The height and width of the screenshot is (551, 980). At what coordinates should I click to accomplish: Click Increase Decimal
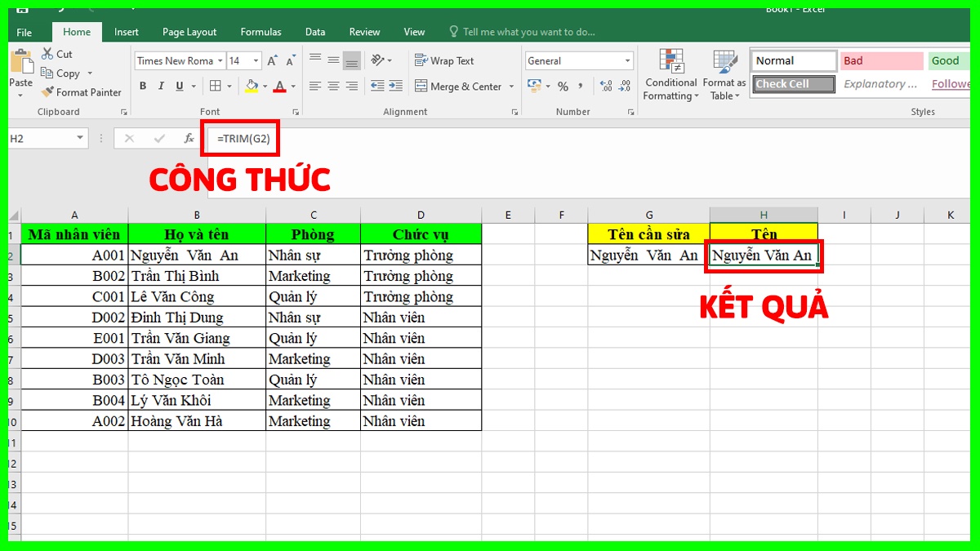click(x=606, y=86)
